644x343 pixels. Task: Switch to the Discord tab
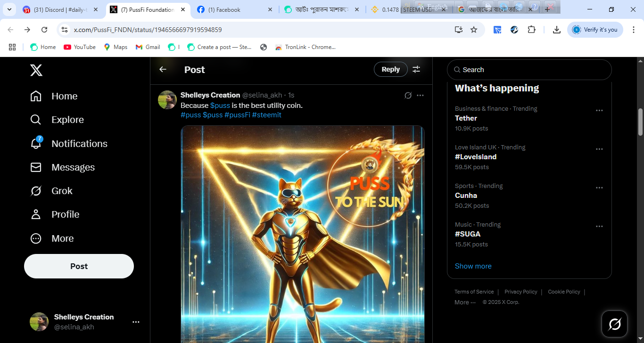coord(61,10)
